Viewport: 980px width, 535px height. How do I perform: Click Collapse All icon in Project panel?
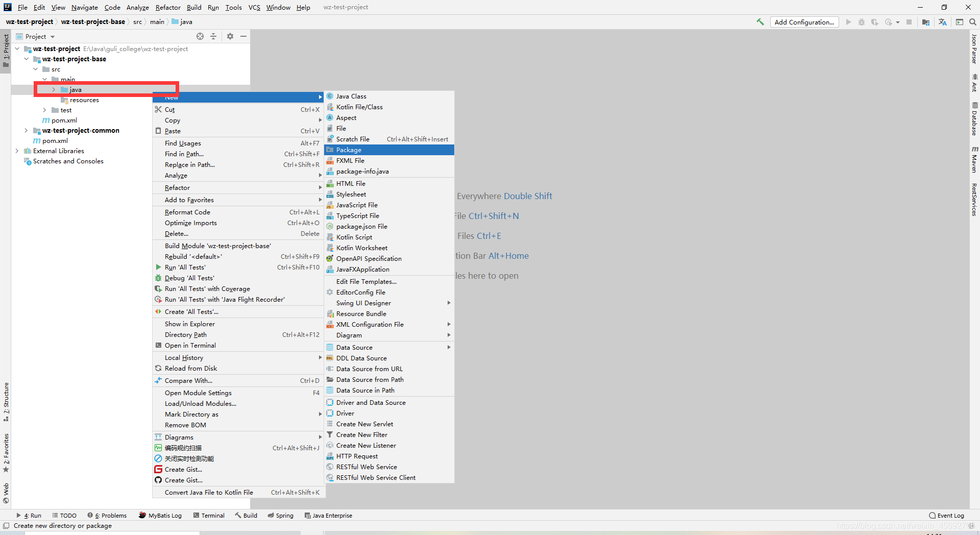pos(213,36)
